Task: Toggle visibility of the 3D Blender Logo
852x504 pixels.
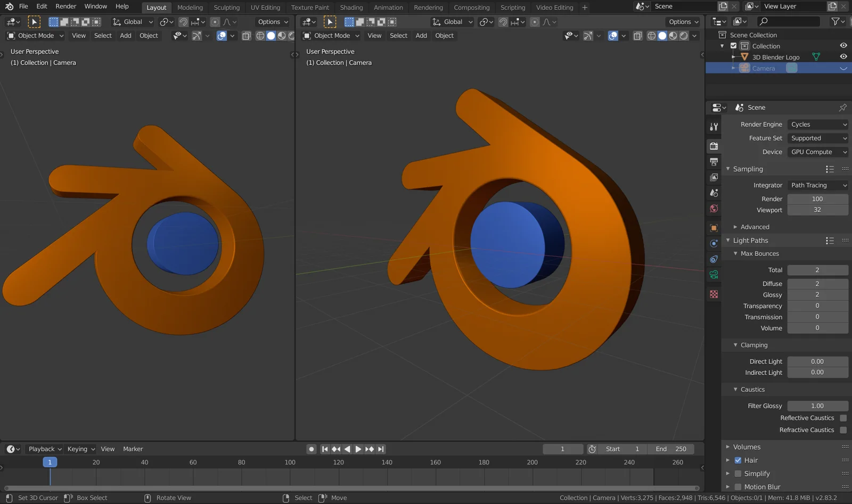Action: [843, 56]
